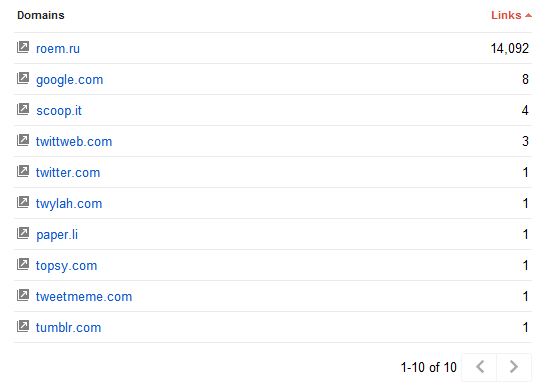Open external link icon beside twitter.com
The height and width of the screenshot is (388, 545).
tap(23, 171)
